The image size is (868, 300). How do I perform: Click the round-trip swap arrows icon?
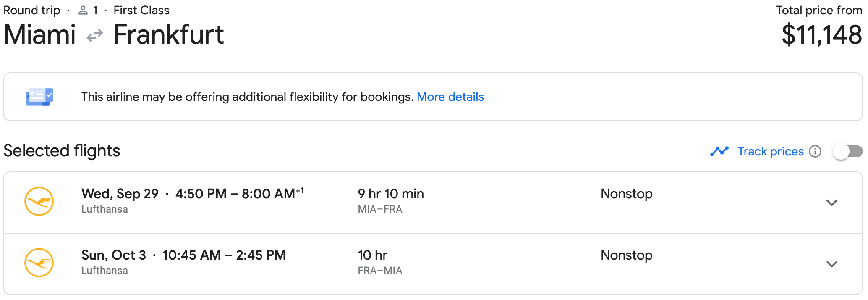point(95,35)
